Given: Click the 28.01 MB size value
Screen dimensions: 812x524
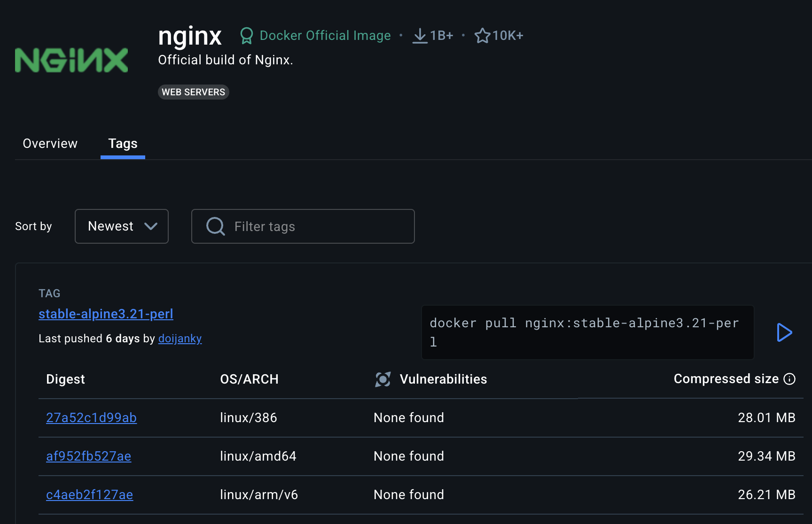Looking at the screenshot, I should click(x=766, y=418).
